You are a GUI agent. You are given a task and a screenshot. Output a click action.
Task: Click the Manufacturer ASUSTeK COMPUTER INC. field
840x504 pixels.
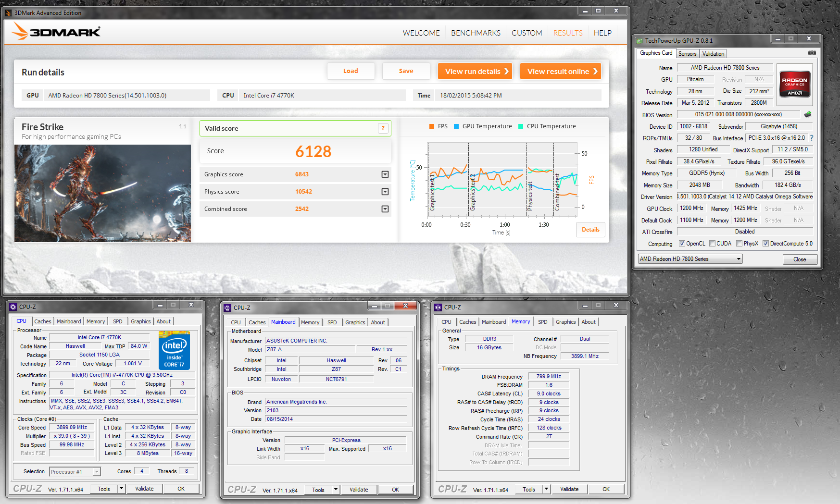click(336, 341)
